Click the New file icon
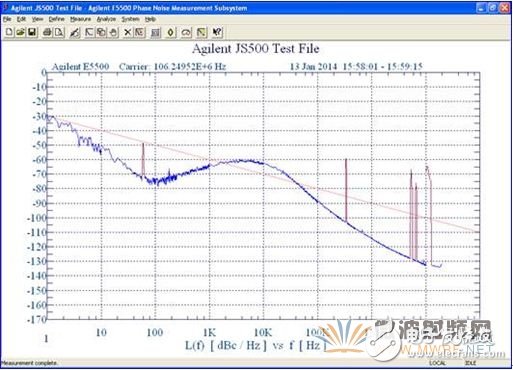Viewport: 513px width, 370px height. (x=9, y=32)
